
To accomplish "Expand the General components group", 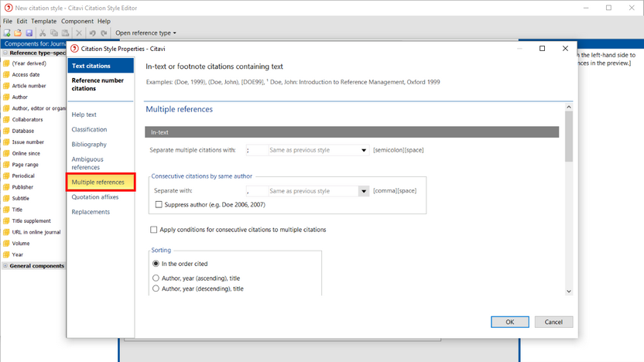I will 5,266.
